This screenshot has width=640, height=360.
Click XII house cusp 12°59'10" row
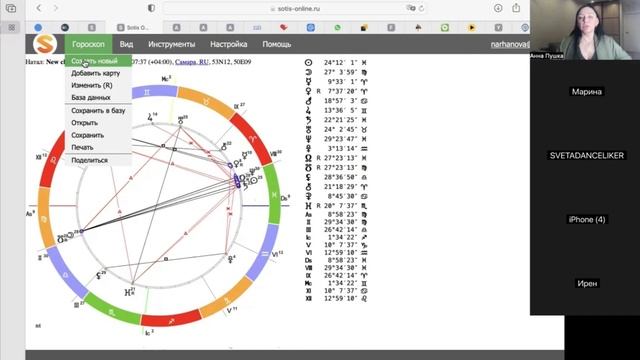(x=336, y=298)
